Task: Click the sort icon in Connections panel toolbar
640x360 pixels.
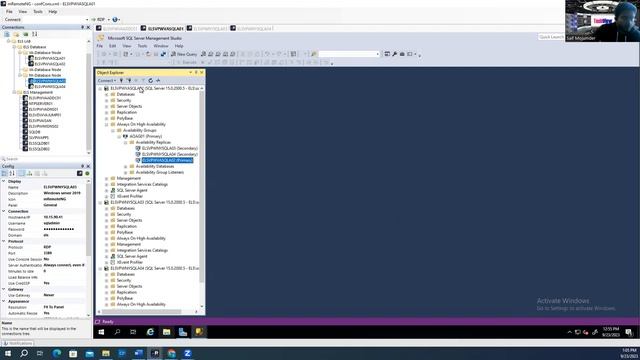Action: coord(35,34)
